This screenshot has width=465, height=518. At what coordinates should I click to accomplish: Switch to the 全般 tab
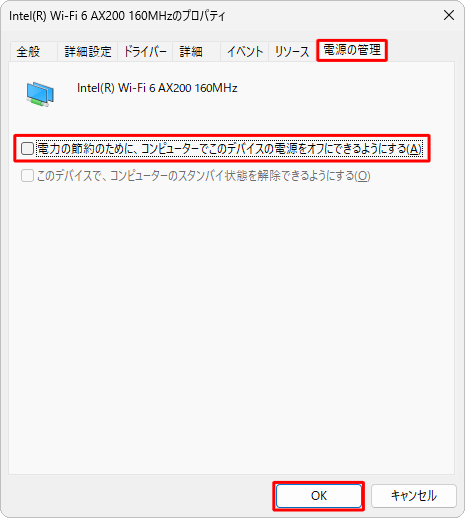pyautogui.click(x=28, y=52)
